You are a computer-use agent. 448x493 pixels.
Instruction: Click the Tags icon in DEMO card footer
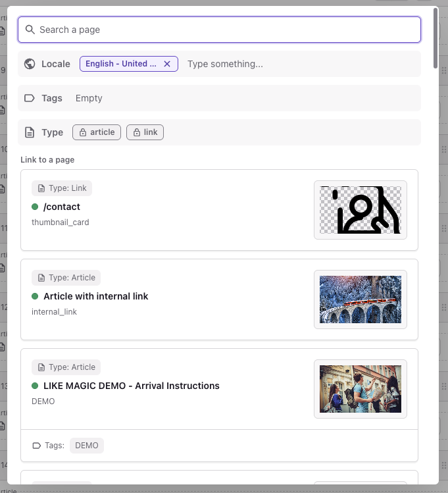37,446
